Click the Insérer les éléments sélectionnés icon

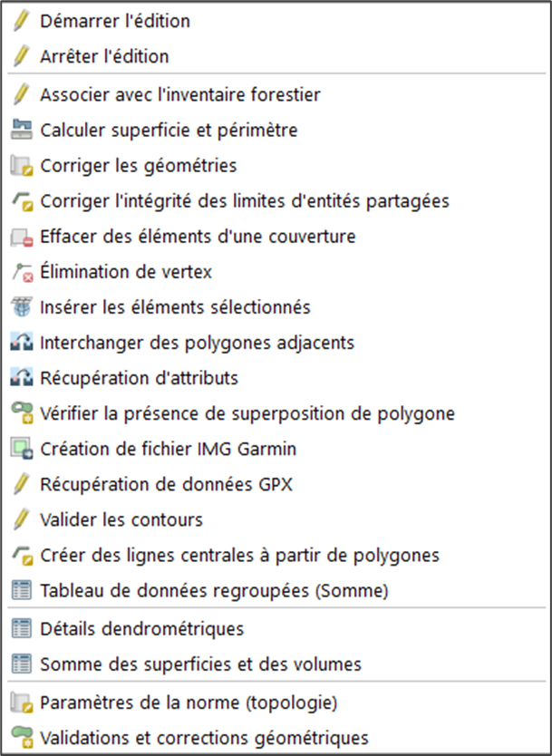[x=20, y=306]
